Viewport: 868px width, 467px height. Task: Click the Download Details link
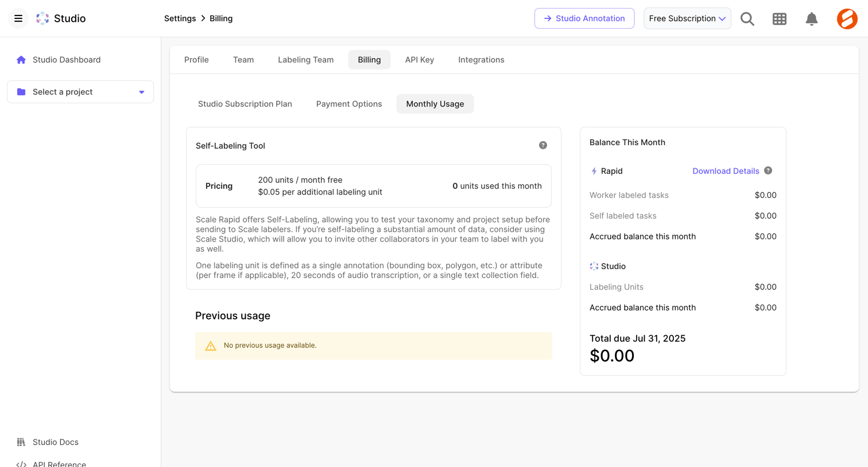tap(726, 171)
